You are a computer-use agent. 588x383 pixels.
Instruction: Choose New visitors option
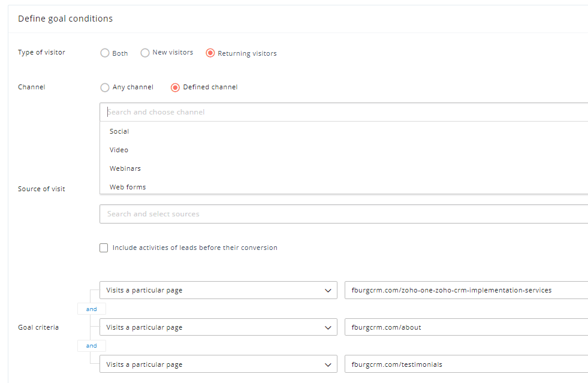(x=144, y=53)
